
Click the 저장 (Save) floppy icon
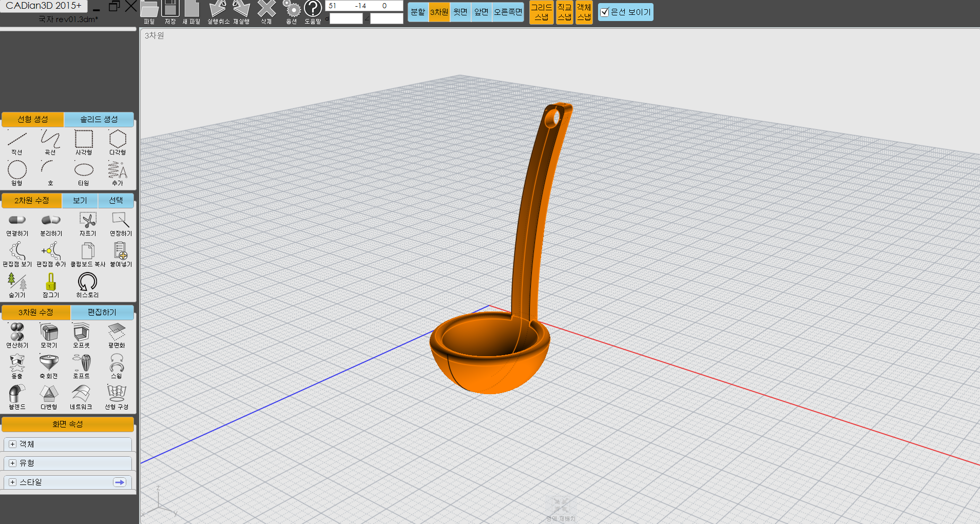click(170, 9)
